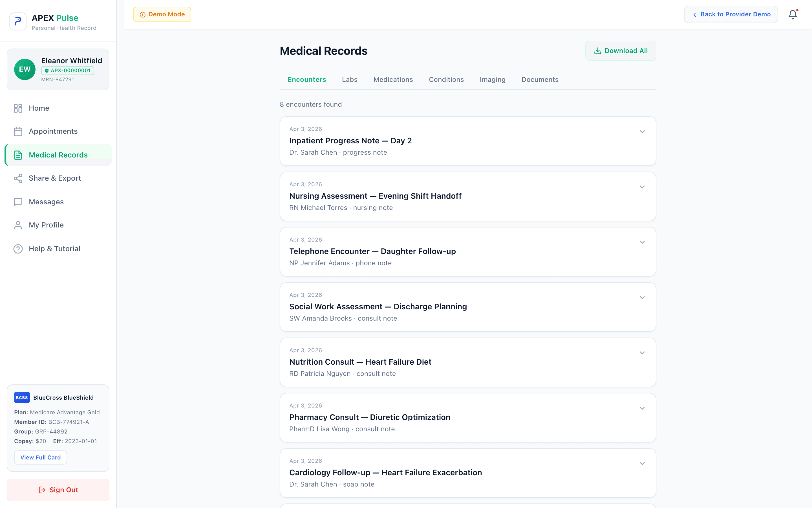Click Cardiology Follow-up — Heart Failure Exacerbation title
Image resolution: width=812 pixels, height=508 pixels.
click(x=385, y=473)
